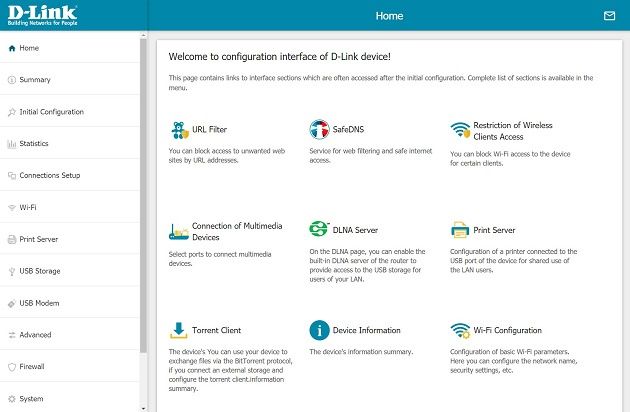Click the Wi-Fi Configuration gear icon

(460, 331)
